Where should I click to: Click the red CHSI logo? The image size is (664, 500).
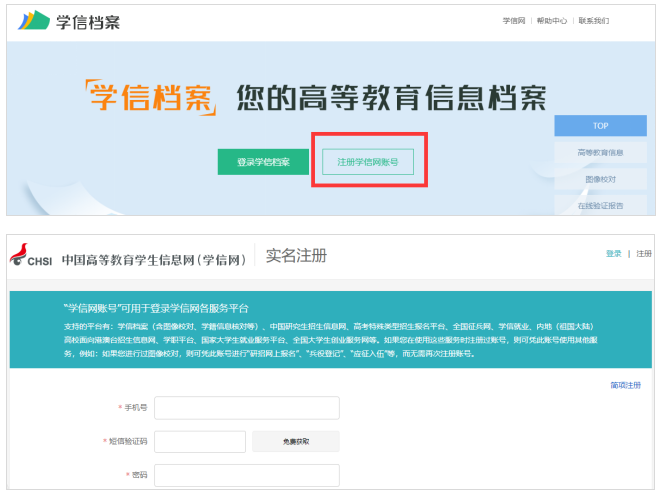31,257
